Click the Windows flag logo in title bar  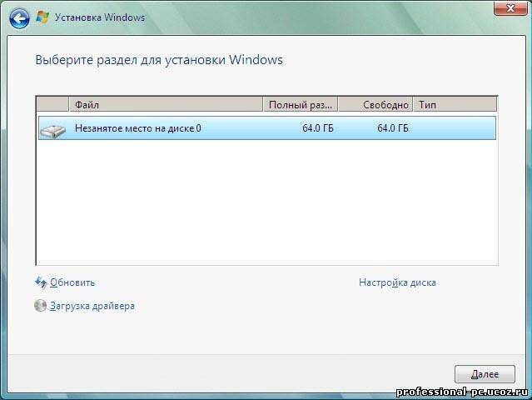coord(42,17)
